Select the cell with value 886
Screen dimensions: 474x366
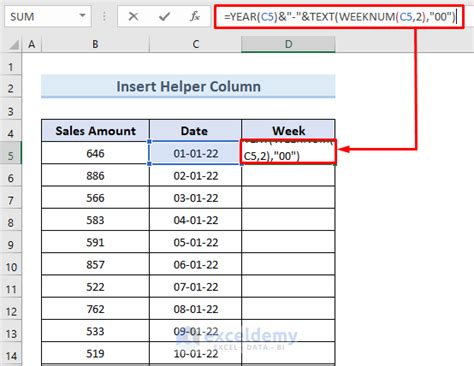[x=95, y=175]
